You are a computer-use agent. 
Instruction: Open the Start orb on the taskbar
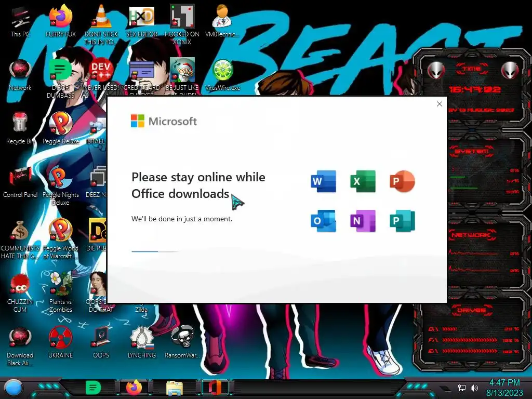(x=13, y=388)
